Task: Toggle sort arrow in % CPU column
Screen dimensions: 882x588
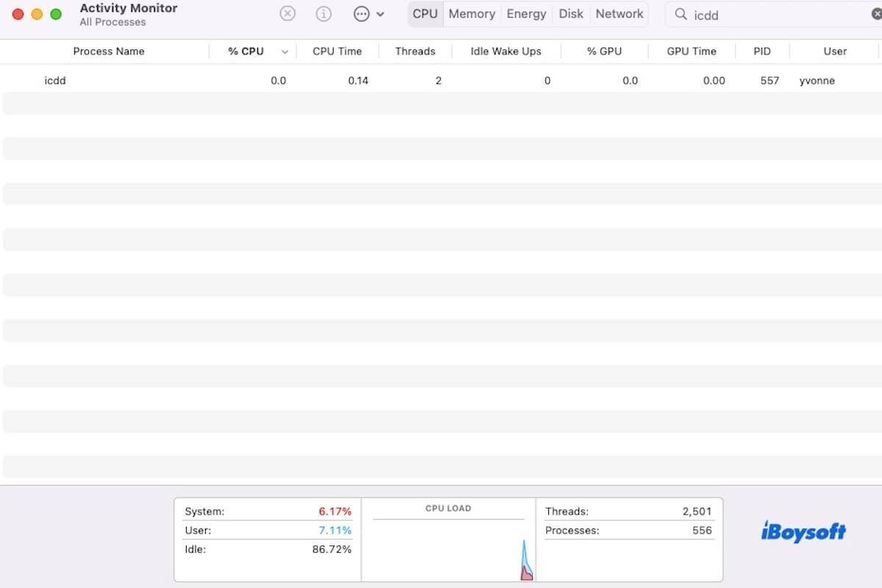Action: pyautogui.click(x=284, y=51)
